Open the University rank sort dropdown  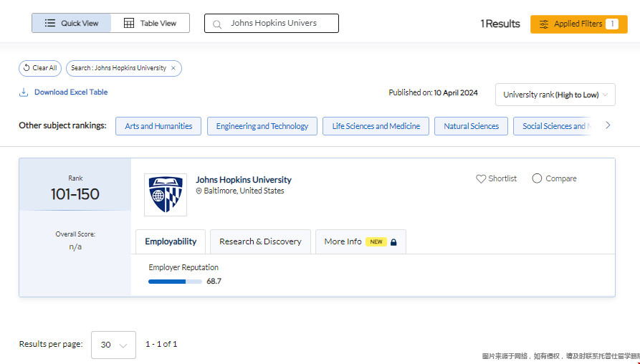[x=555, y=95]
